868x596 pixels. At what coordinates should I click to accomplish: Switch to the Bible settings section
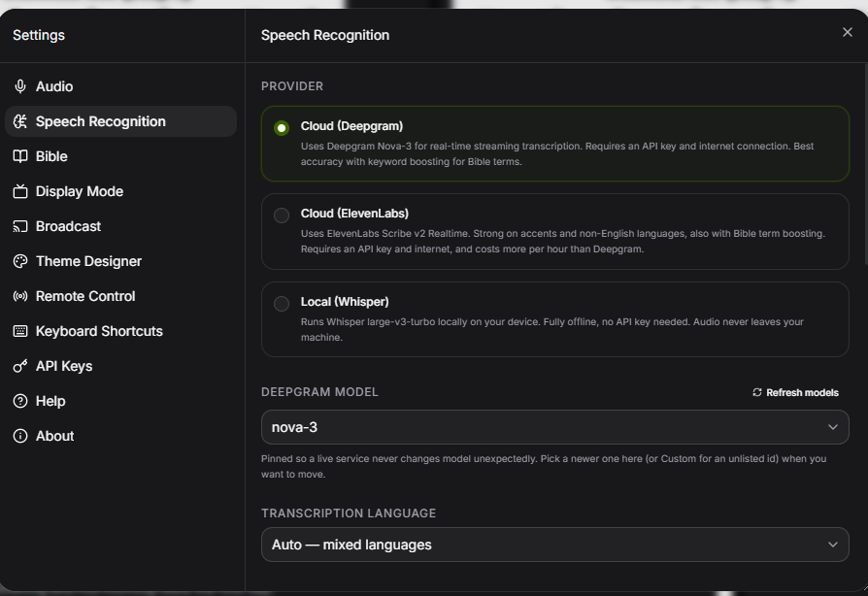point(120,156)
